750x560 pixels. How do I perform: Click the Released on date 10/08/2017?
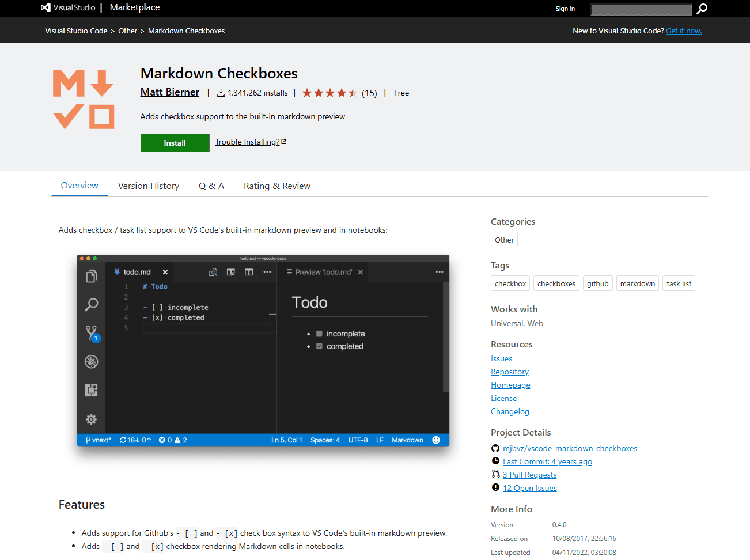point(584,539)
